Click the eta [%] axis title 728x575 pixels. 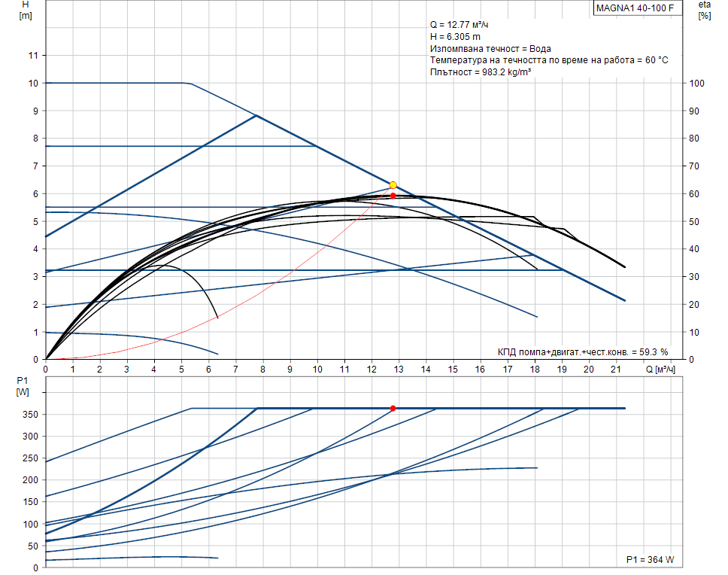tap(705, 10)
